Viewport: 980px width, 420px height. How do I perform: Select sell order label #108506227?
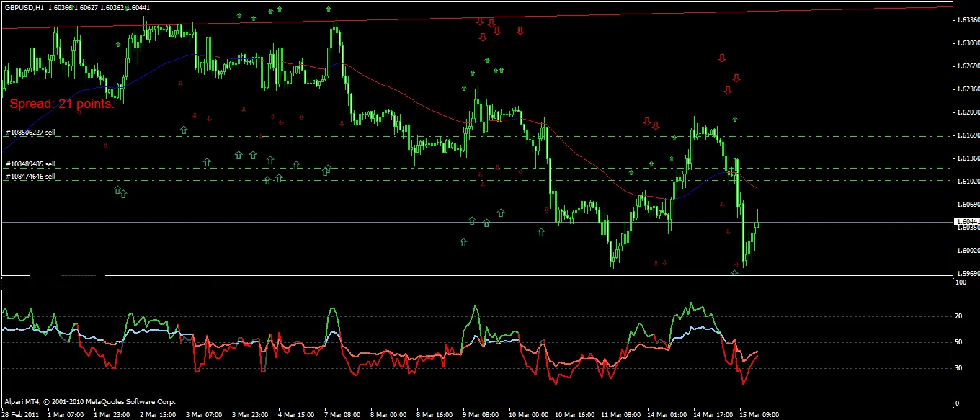[30, 133]
